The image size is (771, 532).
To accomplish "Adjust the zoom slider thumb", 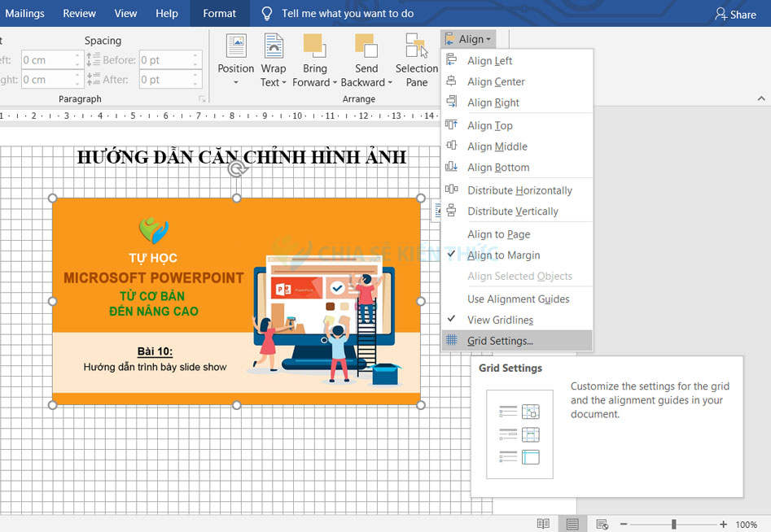I will pos(673,524).
